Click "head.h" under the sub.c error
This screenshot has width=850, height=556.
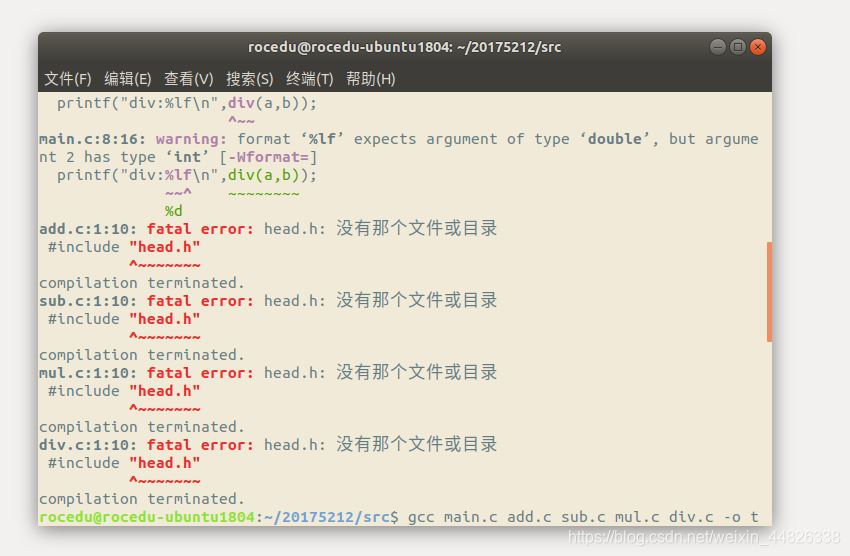(x=165, y=319)
